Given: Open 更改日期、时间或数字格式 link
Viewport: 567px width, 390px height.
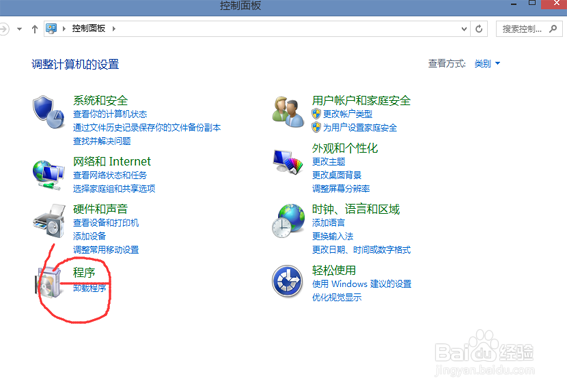Looking at the screenshot, I should [362, 250].
